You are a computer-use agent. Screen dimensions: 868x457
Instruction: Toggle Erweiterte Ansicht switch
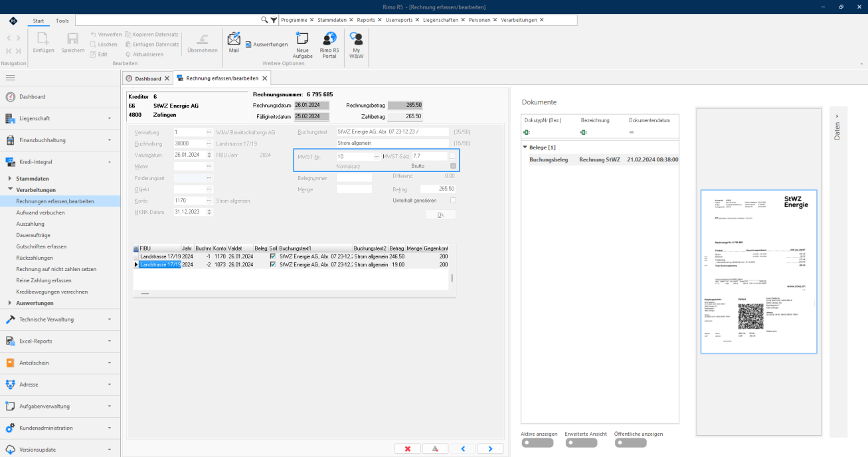click(581, 442)
